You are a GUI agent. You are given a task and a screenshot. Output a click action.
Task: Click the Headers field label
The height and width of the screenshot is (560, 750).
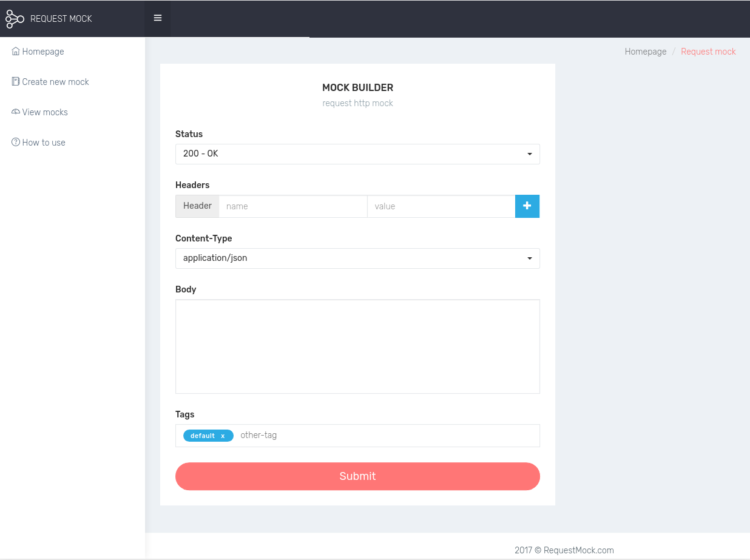(x=192, y=185)
